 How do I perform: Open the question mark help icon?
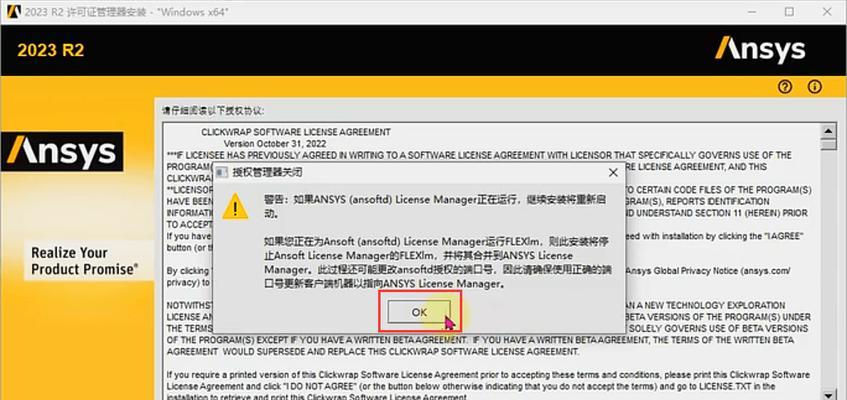point(785,86)
